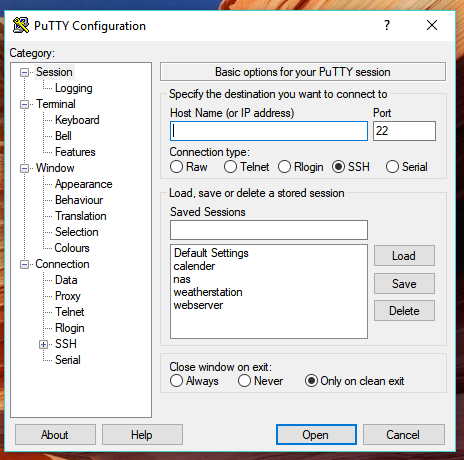Open the Keyboard category

coord(77,120)
